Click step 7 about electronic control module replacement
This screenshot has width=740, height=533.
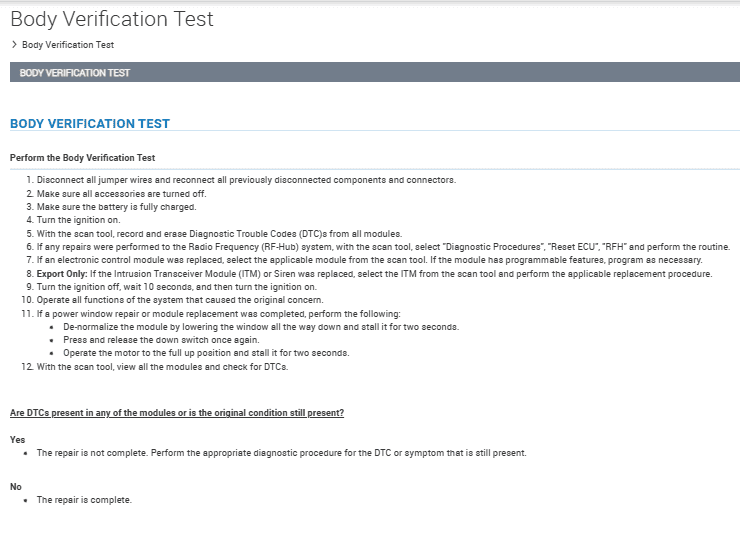tap(370, 260)
